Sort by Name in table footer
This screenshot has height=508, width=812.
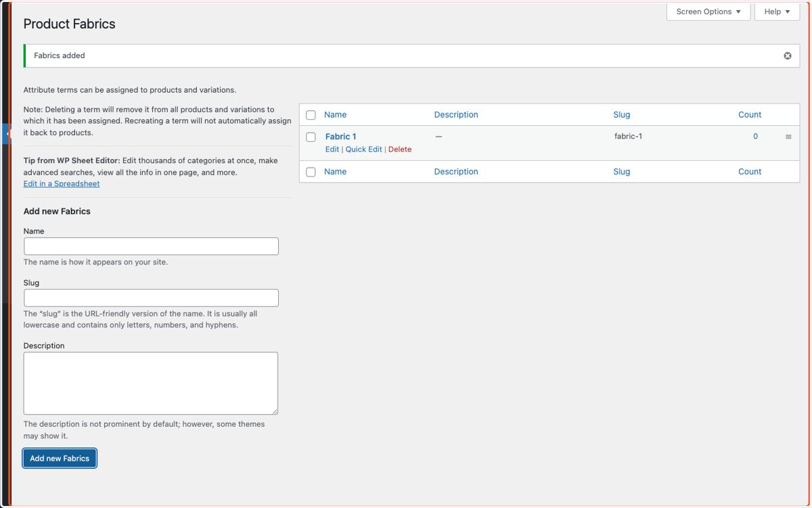click(x=335, y=171)
